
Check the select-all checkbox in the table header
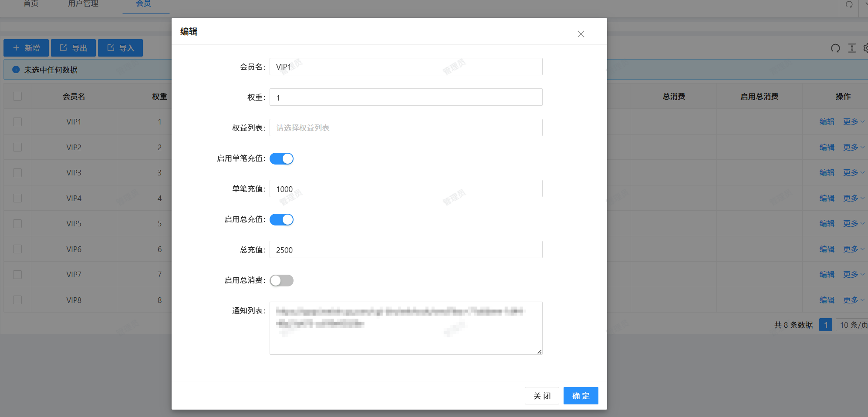[17, 96]
